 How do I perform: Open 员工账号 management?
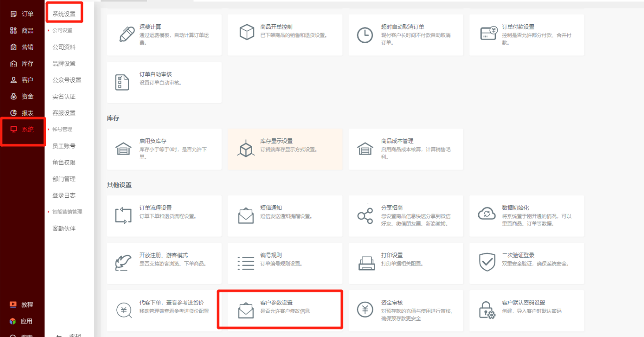pos(64,146)
